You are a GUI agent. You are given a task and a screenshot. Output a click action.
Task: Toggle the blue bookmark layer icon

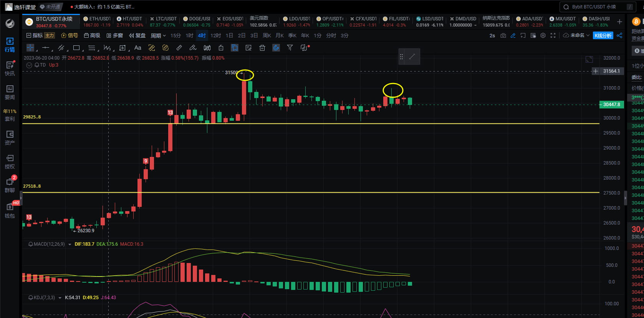[x=235, y=48]
